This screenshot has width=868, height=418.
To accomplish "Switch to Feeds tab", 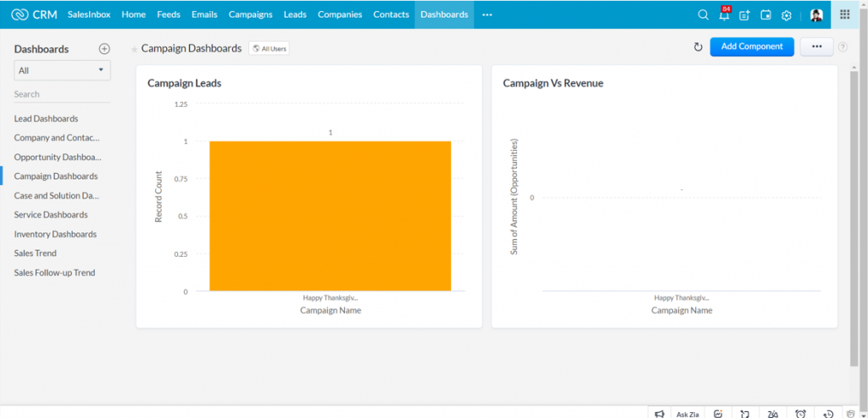I will [x=169, y=15].
